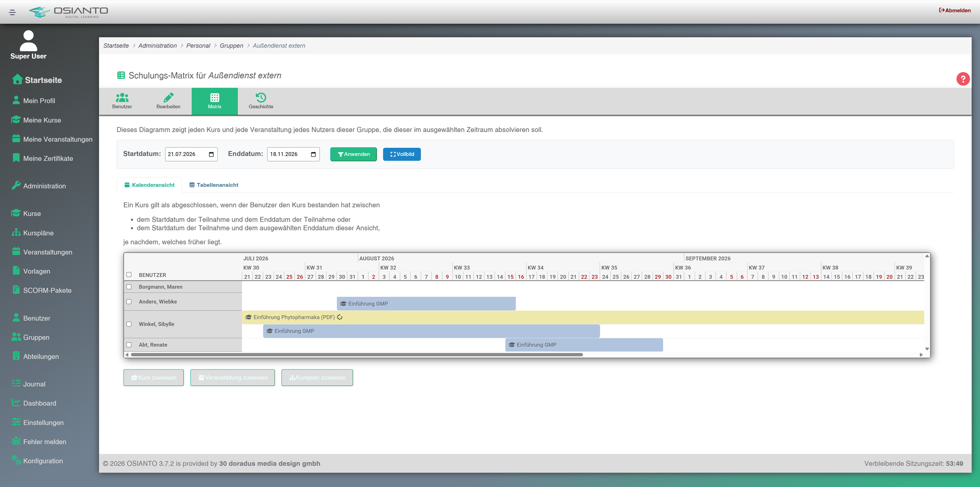
Task: Click Kurs zuweisen button
Action: 154,378
